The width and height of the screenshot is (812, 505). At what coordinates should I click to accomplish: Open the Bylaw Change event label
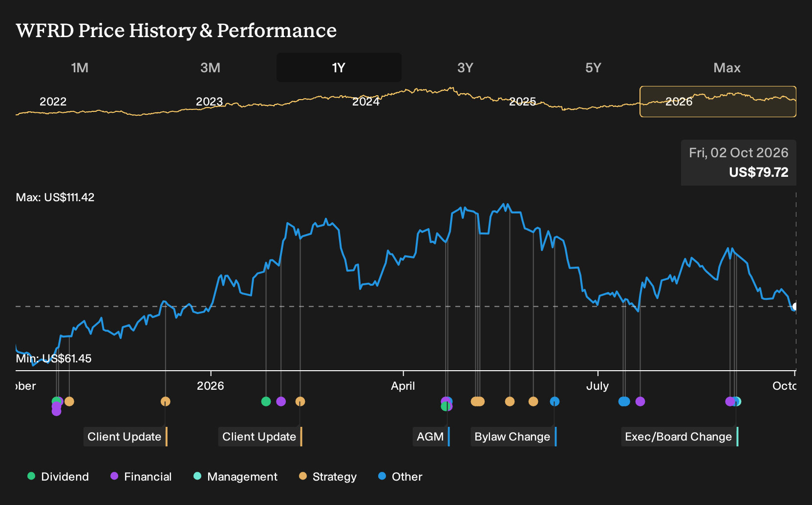tap(513, 437)
